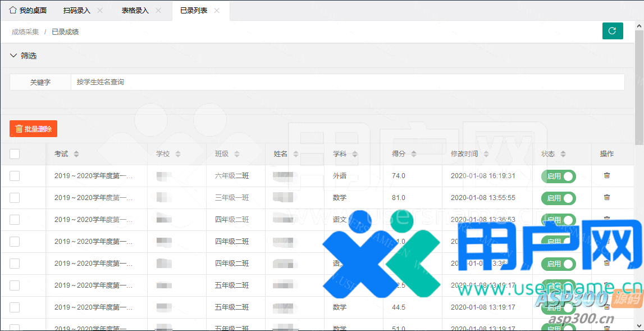Focus the 按学生姓名查询 keyword field
Screen dimensions: 644x331
click(347, 82)
